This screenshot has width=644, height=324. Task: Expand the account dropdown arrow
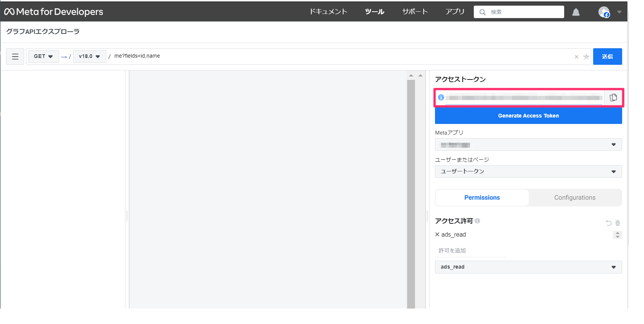619,12
